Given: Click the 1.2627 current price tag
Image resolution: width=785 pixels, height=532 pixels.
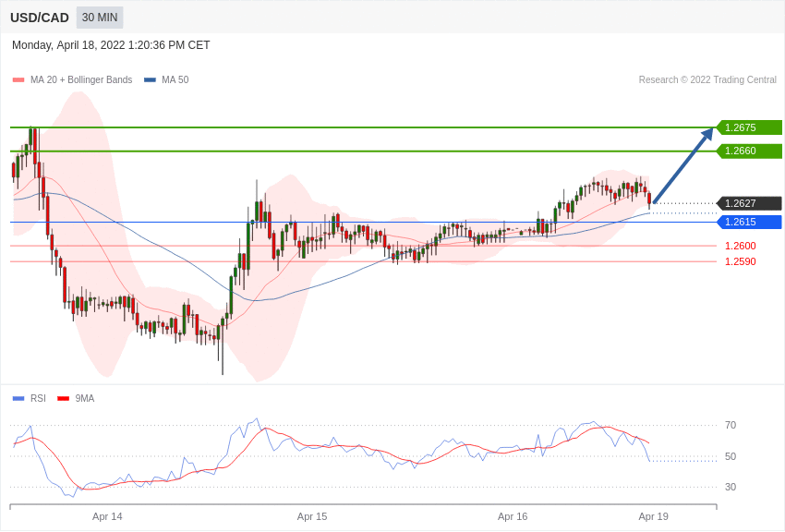Looking at the screenshot, I should pyautogui.click(x=749, y=203).
